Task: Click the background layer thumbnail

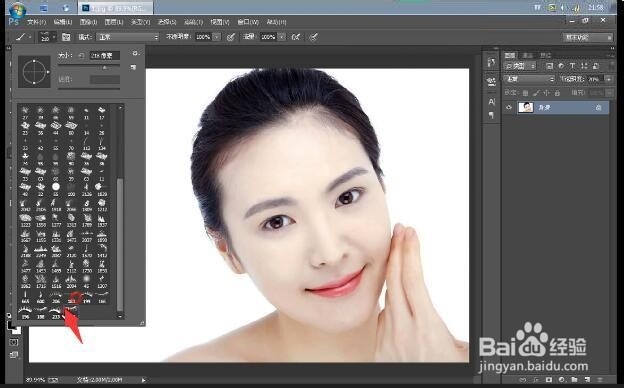Action: pos(525,107)
